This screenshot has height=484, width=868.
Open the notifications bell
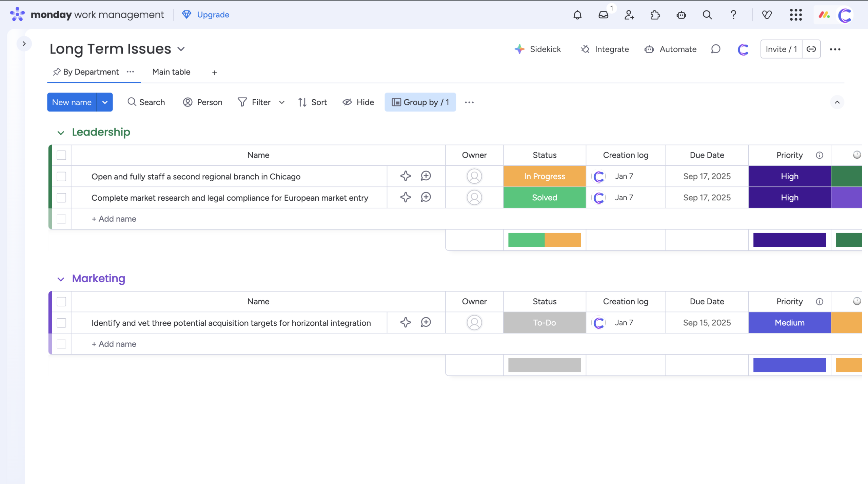tap(577, 15)
